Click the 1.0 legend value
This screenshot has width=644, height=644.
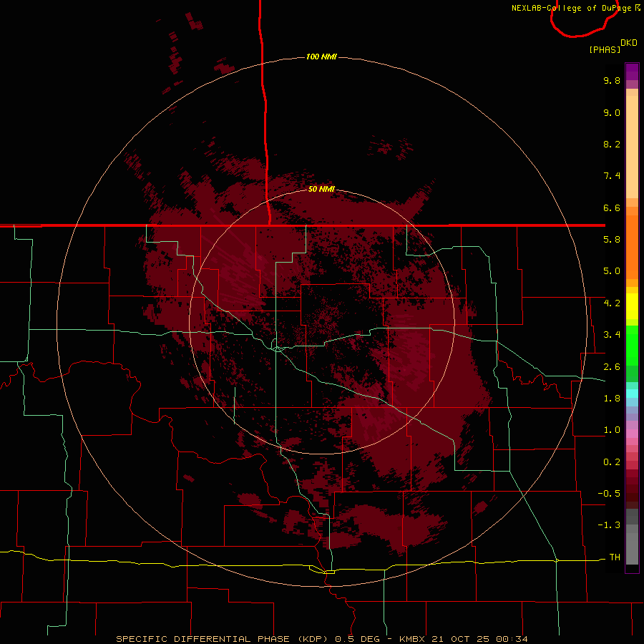[x=612, y=430]
